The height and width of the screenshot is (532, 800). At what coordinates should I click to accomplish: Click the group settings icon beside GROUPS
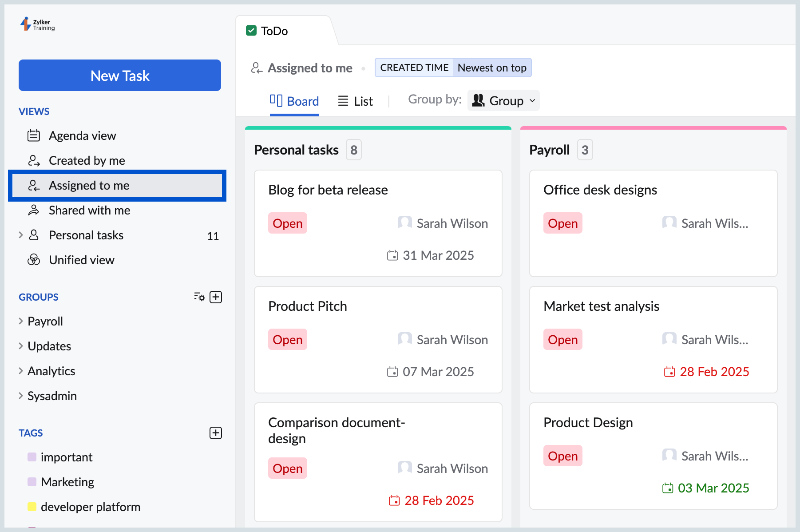(x=199, y=297)
